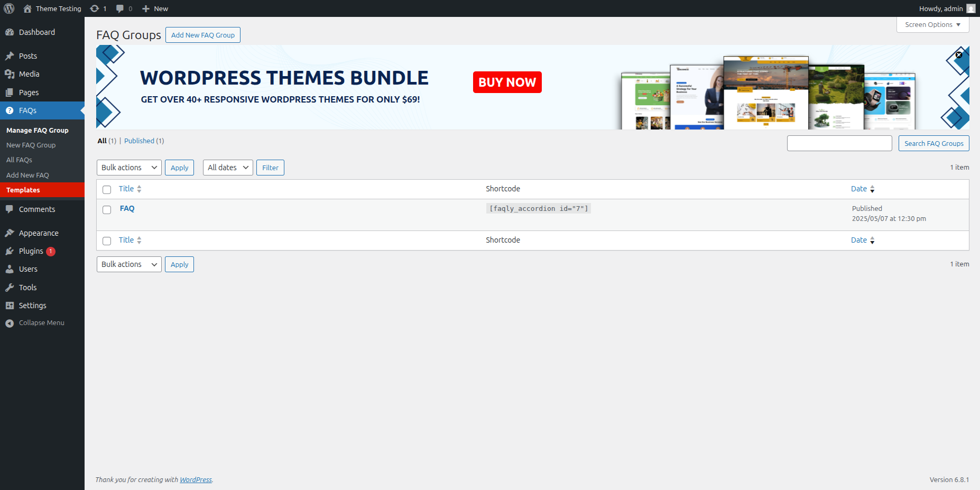Sort by Title in footer
The height and width of the screenshot is (490, 980).
point(130,240)
